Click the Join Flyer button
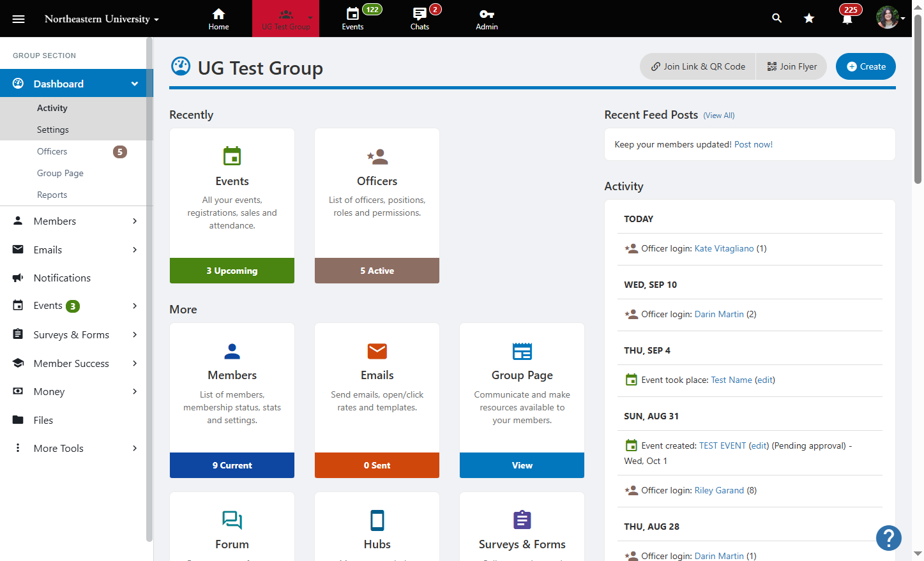 (x=792, y=66)
